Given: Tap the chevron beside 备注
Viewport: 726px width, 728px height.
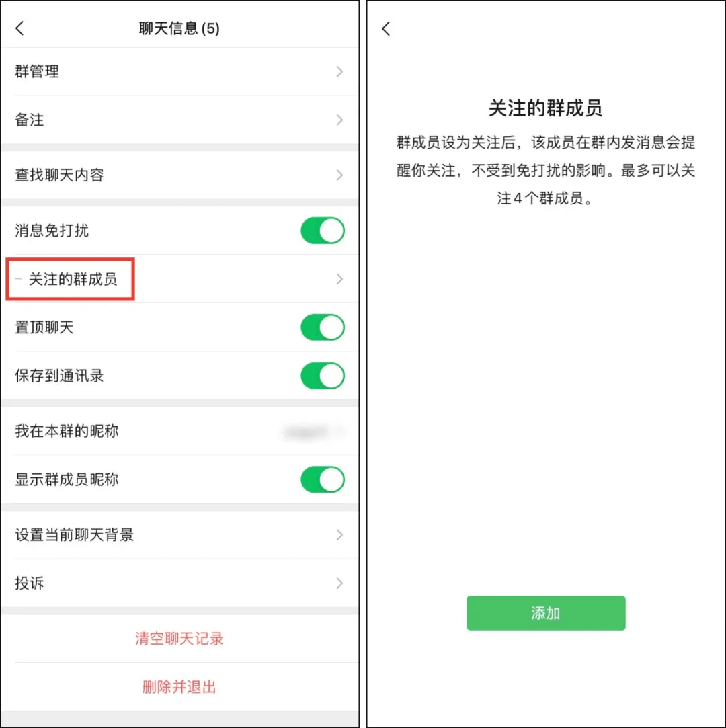Looking at the screenshot, I should click(339, 120).
